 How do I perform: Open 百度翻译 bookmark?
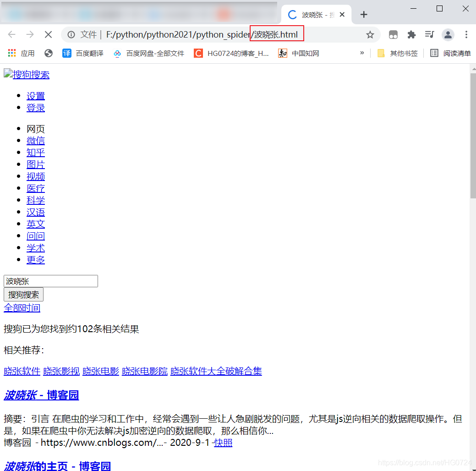(83, 54)
